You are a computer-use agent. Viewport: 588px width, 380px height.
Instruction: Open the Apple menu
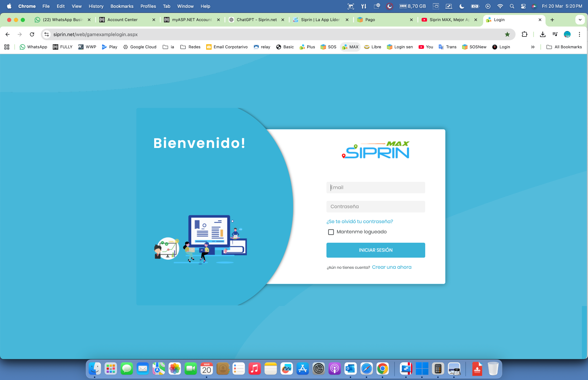click(9, 6)
